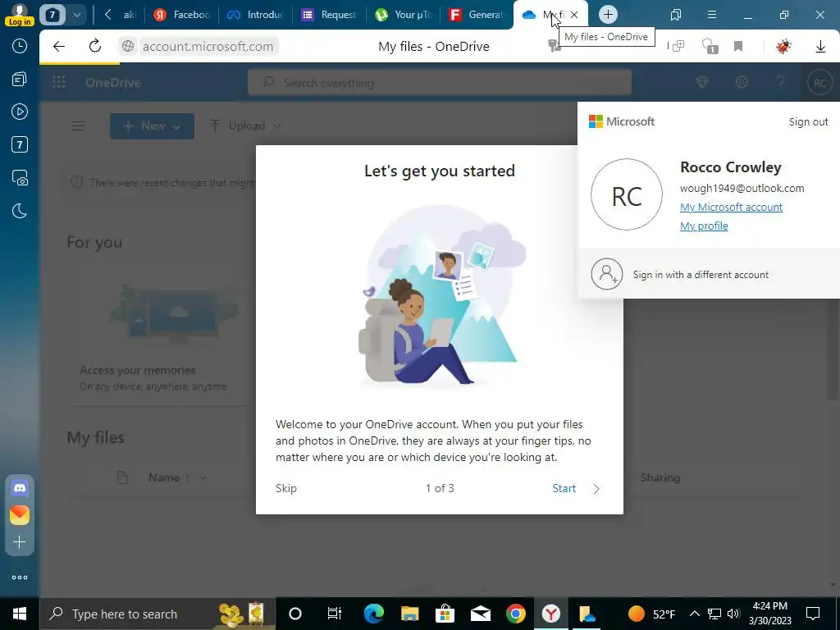
Task: Open the notification center icon
Action: 813,614
